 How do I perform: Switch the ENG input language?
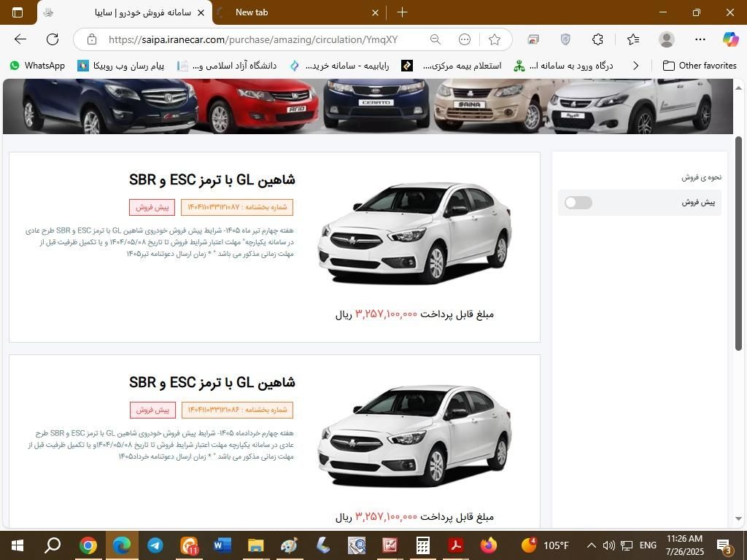[648, 545]
